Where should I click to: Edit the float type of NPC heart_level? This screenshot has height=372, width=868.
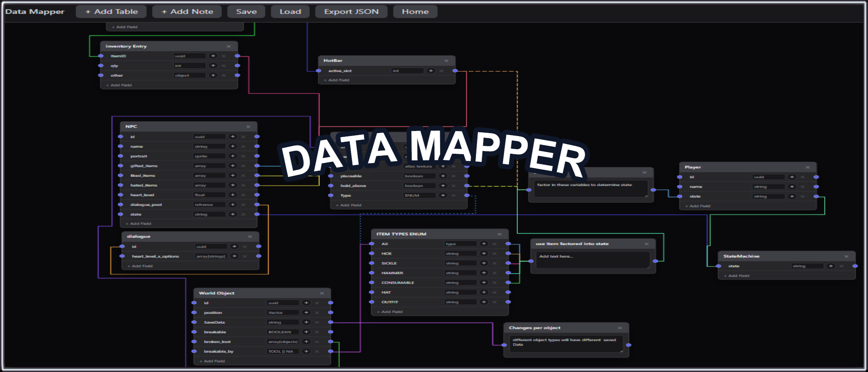coord(210,195)
